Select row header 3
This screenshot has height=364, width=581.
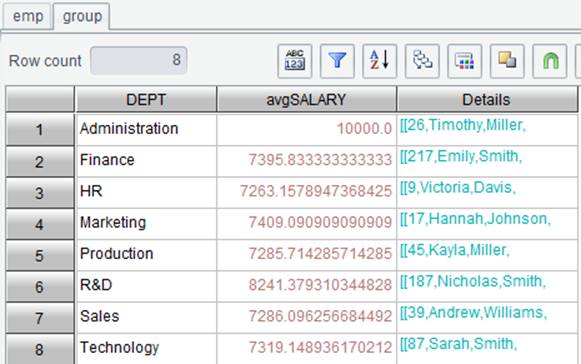point(40,193)
